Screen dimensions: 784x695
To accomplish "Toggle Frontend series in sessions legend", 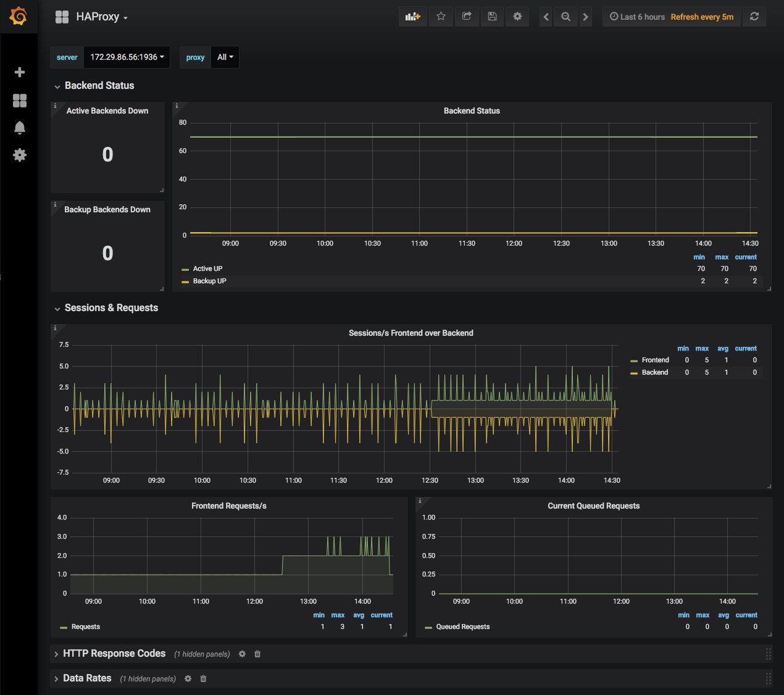I will coord(655,360).
